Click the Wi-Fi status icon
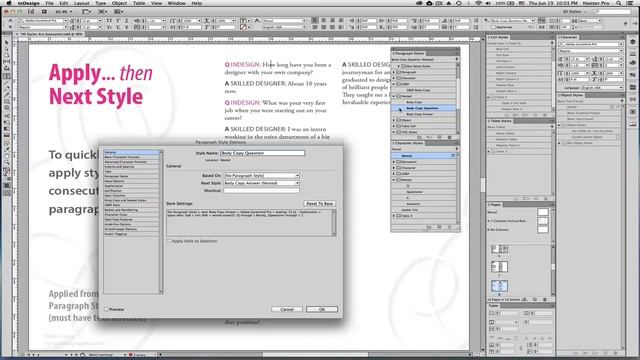 pyautogui.click(x=478, y=3)
